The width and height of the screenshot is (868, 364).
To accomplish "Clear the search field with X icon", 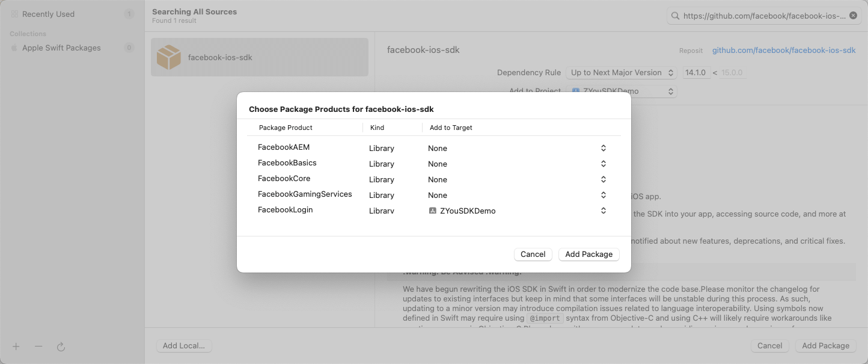I will 853,16.
